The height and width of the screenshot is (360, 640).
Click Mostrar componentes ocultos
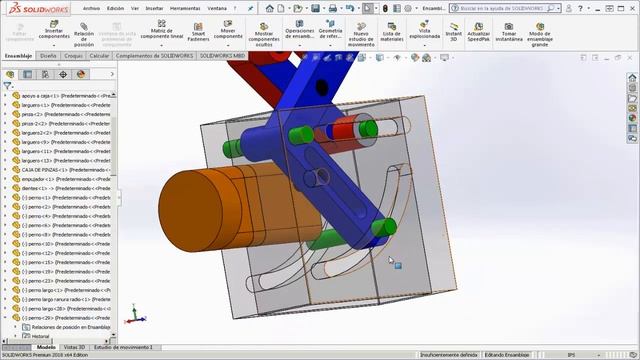[264, 35]
